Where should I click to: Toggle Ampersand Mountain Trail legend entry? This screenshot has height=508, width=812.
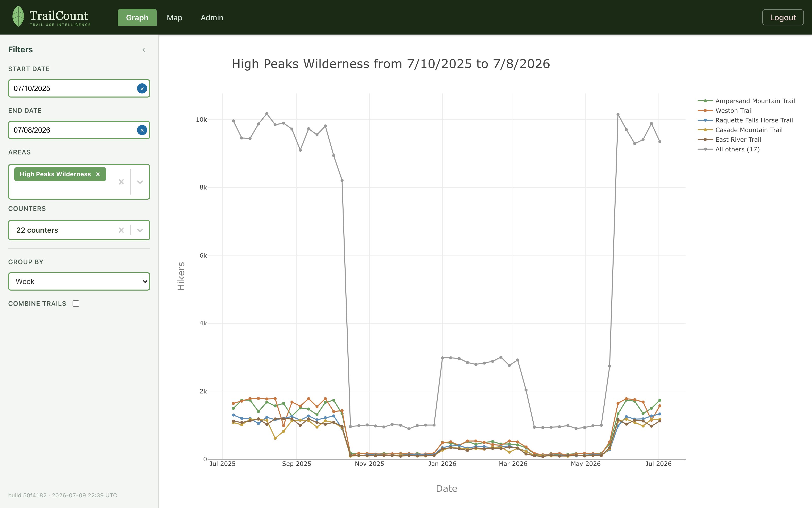pyautogui.click(x=746, y=101)
